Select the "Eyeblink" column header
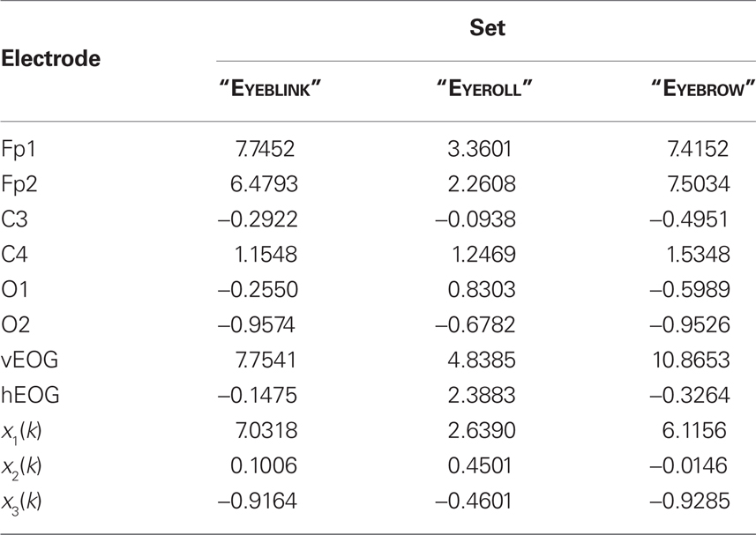The image size is (756, 535). point(270,89)
